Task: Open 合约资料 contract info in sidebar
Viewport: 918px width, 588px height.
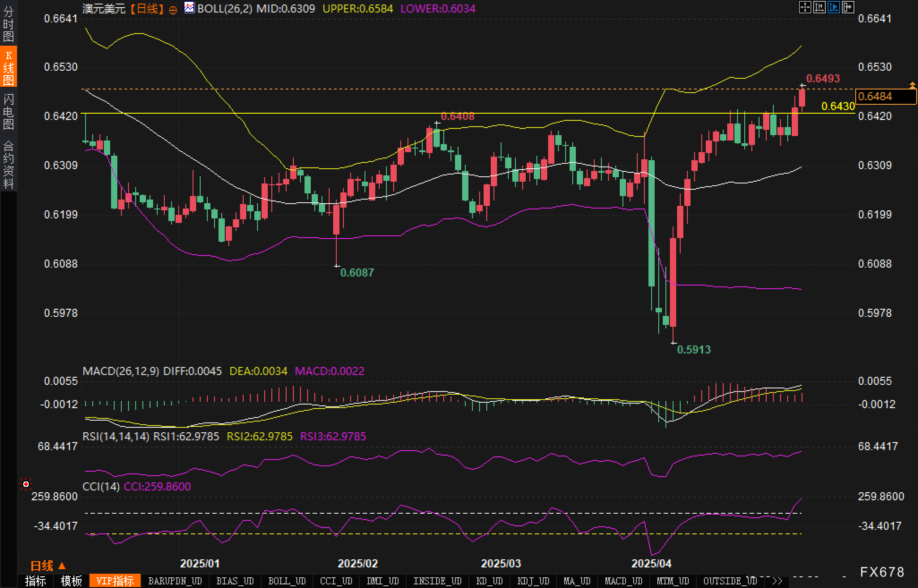Action: tap(9, 164)
